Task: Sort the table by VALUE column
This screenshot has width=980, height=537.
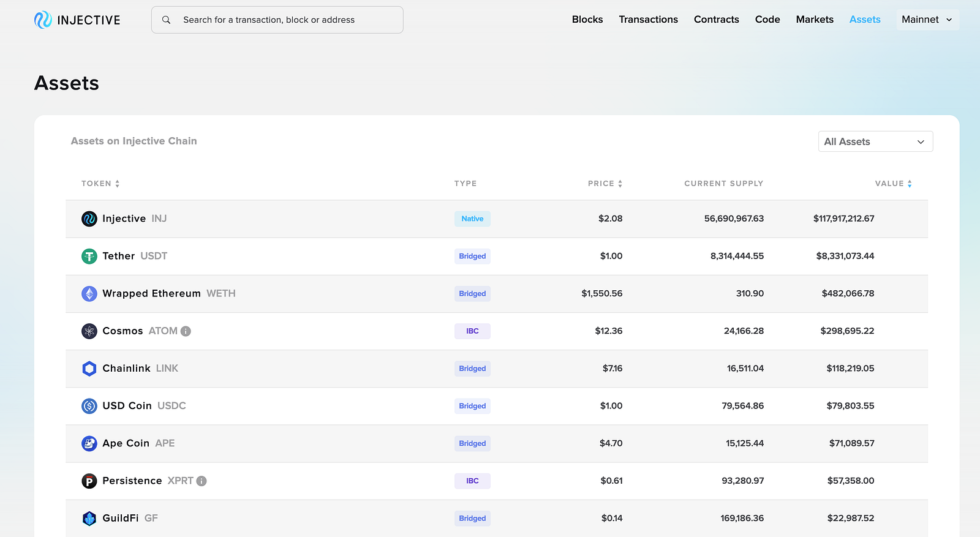Action: [x=894, y=184]
